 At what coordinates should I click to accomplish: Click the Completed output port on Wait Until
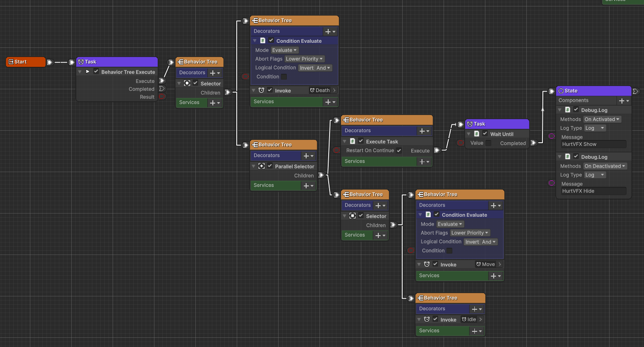(533, 143)
